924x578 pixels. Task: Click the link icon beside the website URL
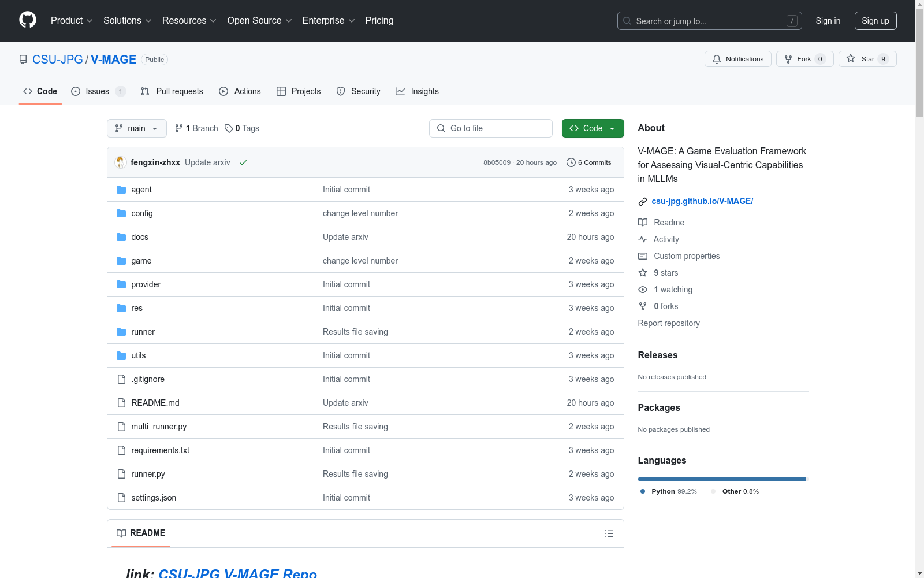(643, 202)
